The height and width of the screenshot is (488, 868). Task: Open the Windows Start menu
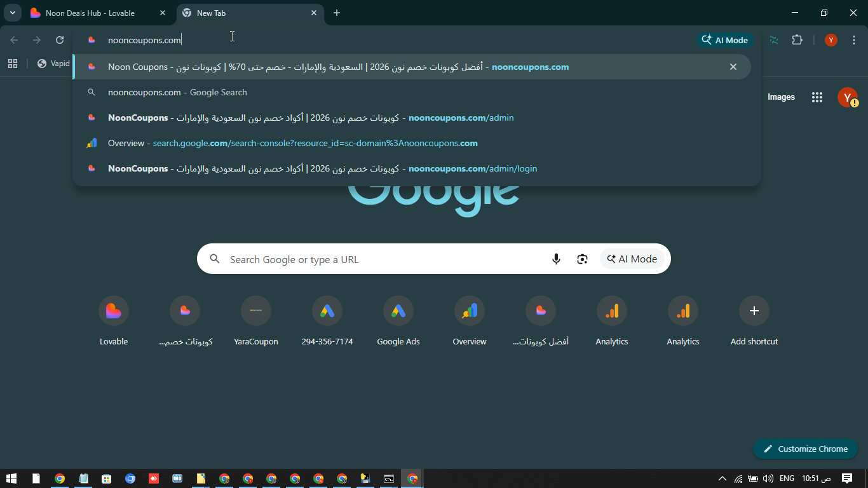(x=11, y=478)
